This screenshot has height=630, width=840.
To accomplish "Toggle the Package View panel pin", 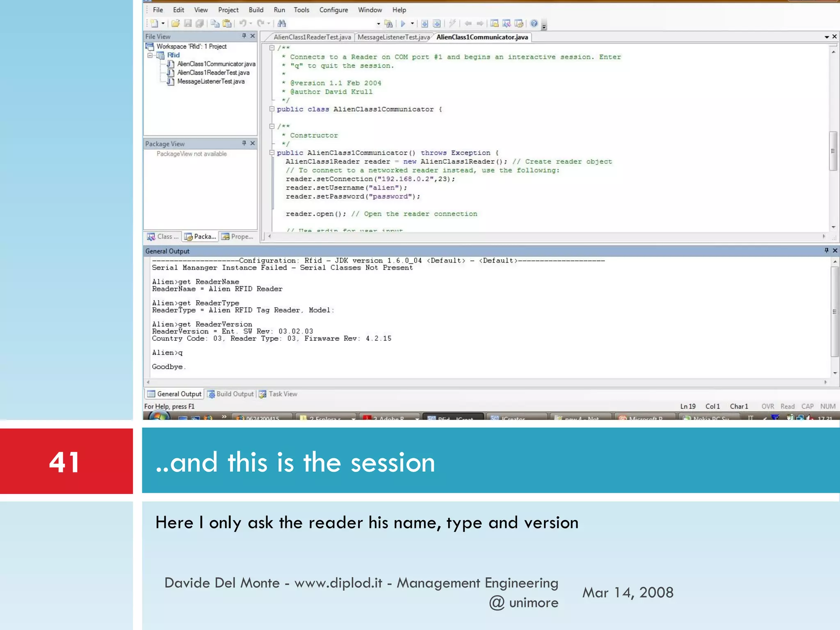I will tap(244, 143).
